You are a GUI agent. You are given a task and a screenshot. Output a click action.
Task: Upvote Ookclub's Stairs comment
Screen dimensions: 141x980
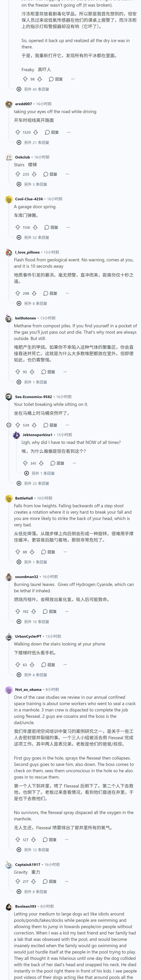tap(18, 174)
